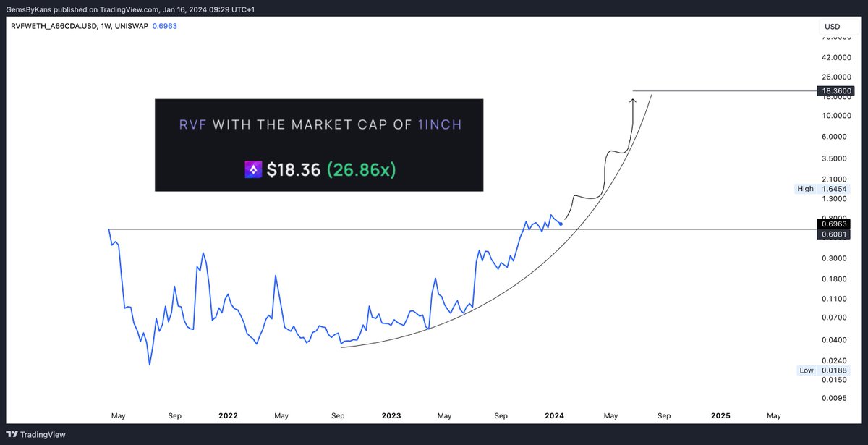Click the 2024 label on time axis
This screenshot has width=868, height=445.
[555, 416]
